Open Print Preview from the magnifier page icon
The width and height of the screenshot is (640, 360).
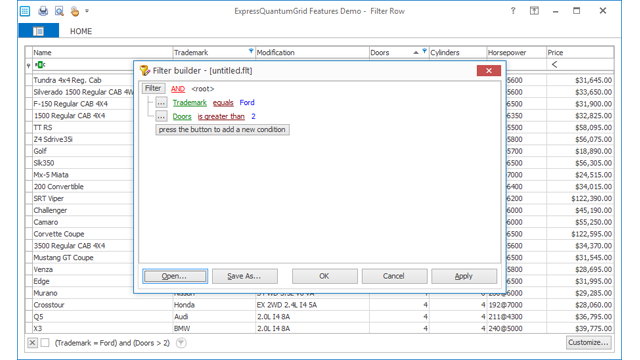(59, 11)
